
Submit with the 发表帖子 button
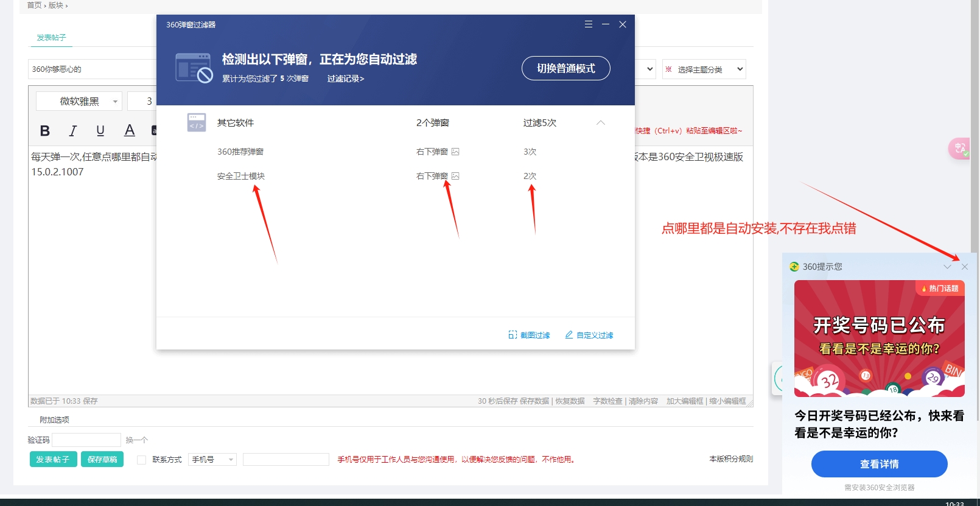(53, 460)
